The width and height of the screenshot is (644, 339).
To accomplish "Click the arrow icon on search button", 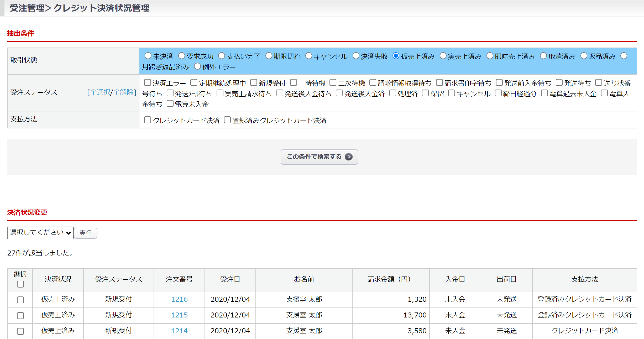I will pyautogui.click(x=349, y=157).
